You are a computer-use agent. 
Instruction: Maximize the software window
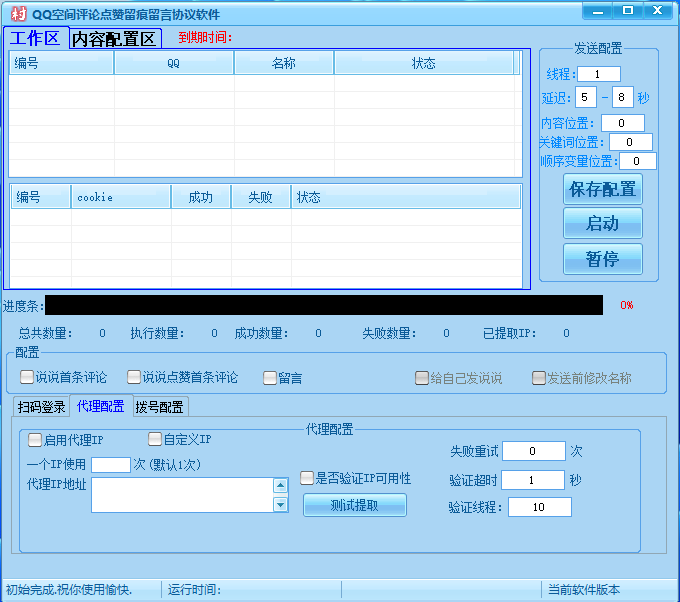[627, 10]
